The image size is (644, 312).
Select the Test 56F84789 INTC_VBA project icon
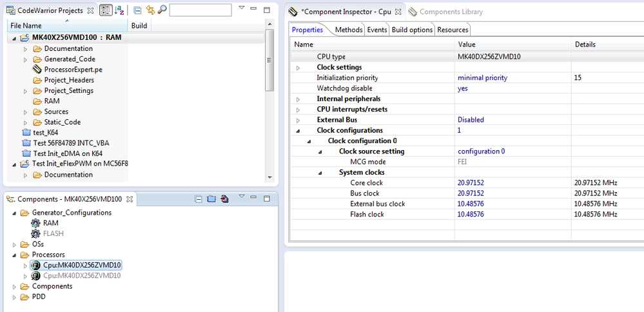point(26,143)
